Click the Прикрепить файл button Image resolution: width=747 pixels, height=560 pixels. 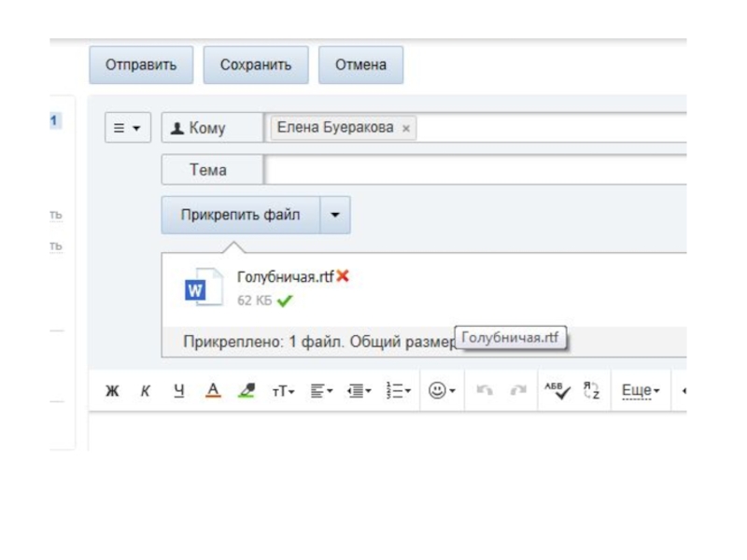coord(241,215)
